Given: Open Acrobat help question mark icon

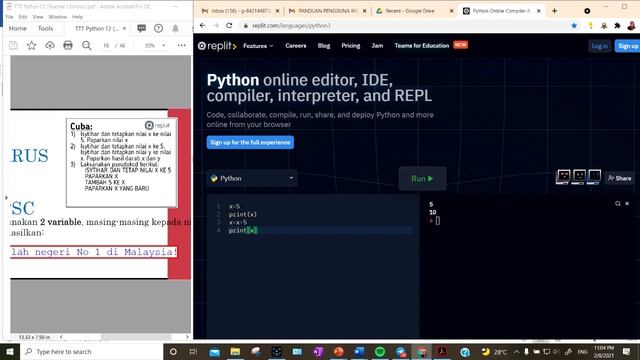Looking at the screenshot, I should click(158, 28).
